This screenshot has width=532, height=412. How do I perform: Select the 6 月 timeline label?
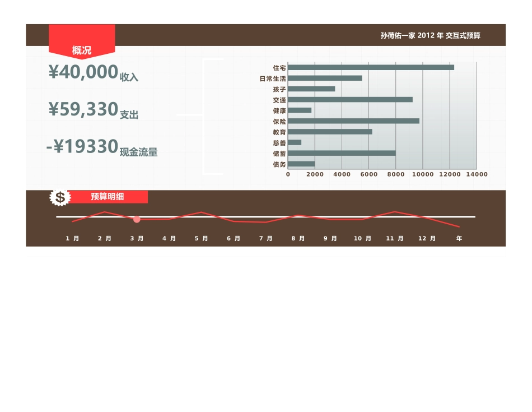tap(234, 238)
